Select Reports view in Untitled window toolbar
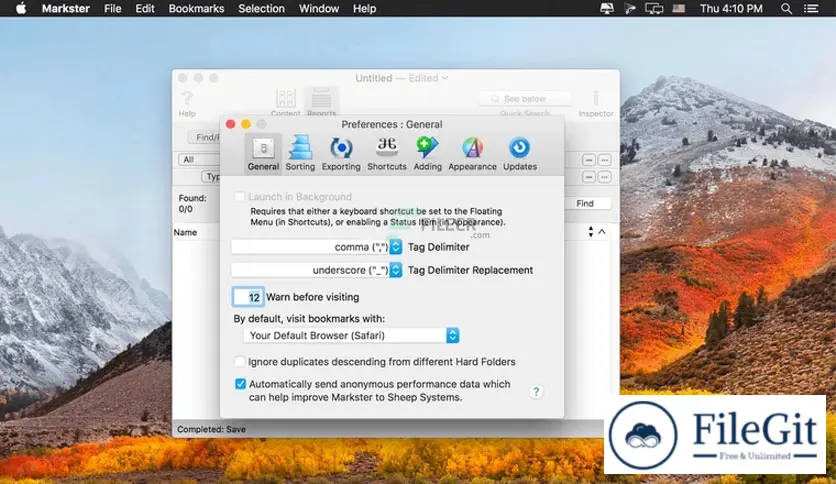The image size is (836, 484). coord(321,103)
